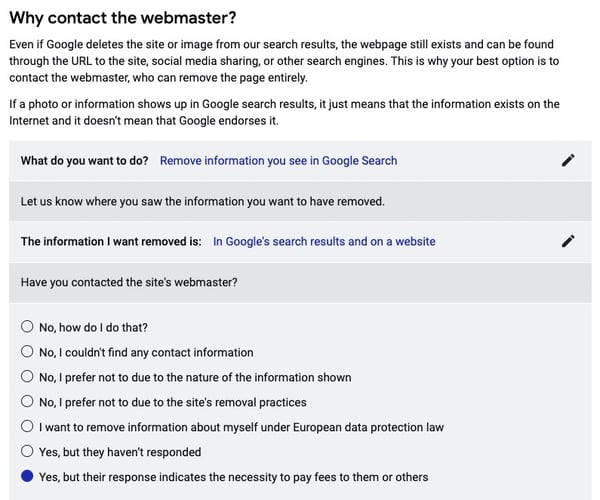Select European data protection law radio option
600x500 pixels.
pyautogui.click(x=27, y=427)
